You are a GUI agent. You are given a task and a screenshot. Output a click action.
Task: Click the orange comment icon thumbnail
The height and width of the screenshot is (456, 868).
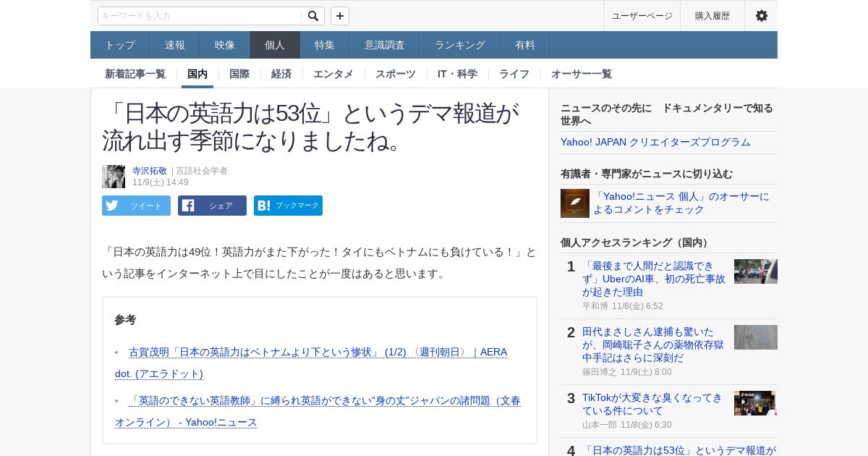pos(575,203)
